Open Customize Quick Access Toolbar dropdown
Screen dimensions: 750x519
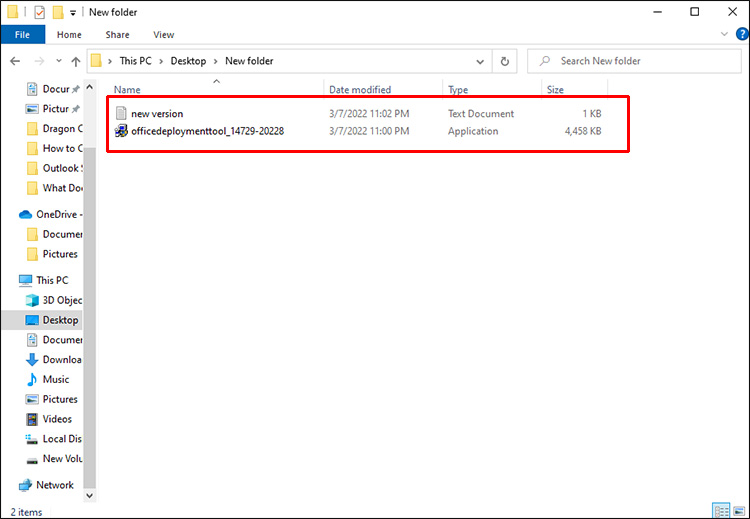(x=73, y=13)
